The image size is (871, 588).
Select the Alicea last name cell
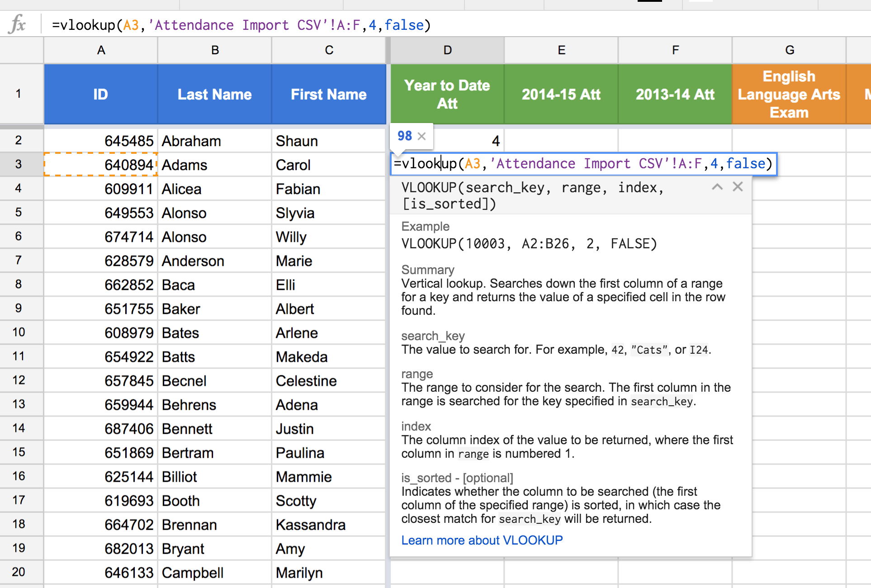(215, 189)
